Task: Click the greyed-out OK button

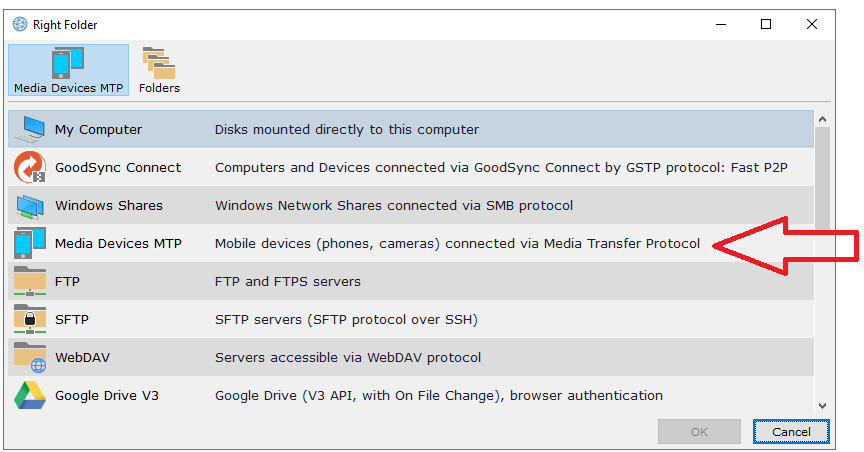Action: pos(699,432)
